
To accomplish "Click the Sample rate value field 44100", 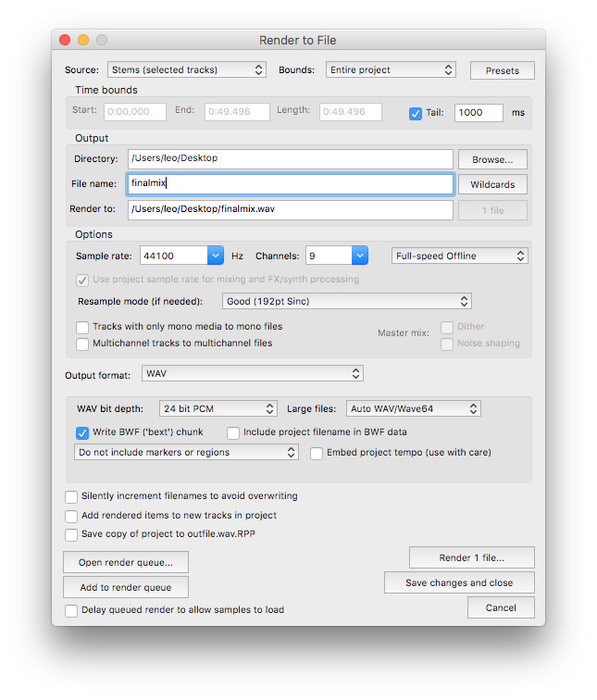I will coord(174,256).
